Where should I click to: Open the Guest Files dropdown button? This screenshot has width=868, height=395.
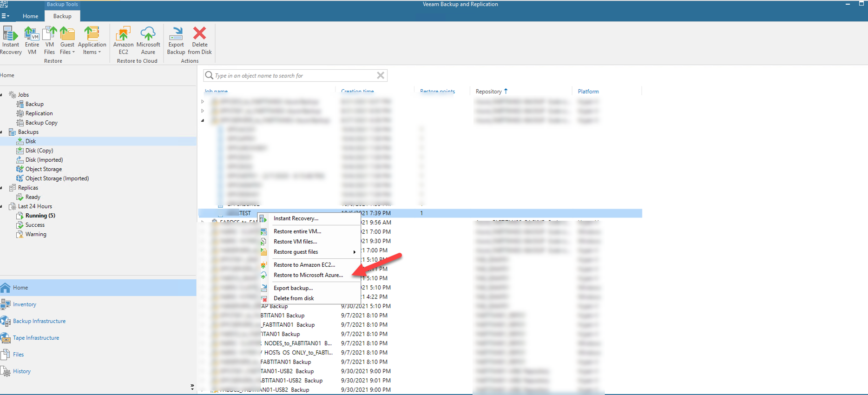[67, 40]
